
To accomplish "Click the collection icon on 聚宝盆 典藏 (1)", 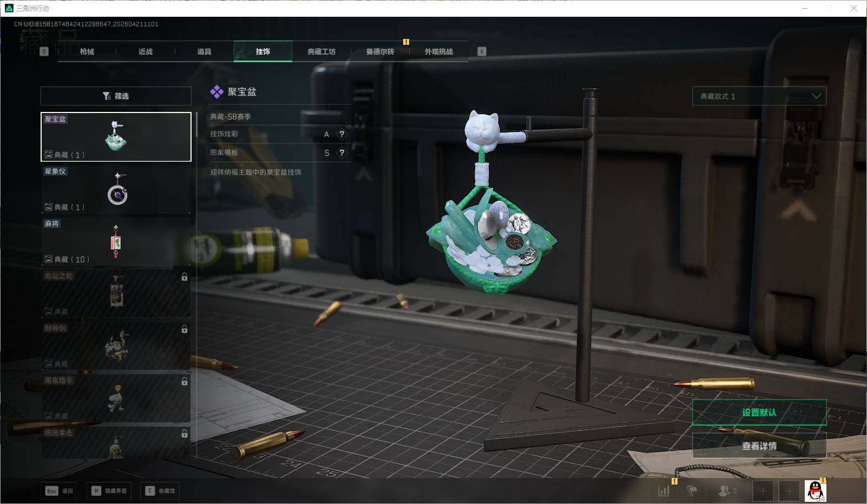I will point(48,155).
